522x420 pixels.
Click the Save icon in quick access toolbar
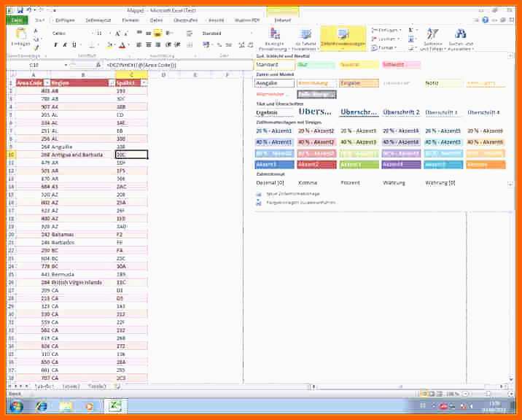20,11
